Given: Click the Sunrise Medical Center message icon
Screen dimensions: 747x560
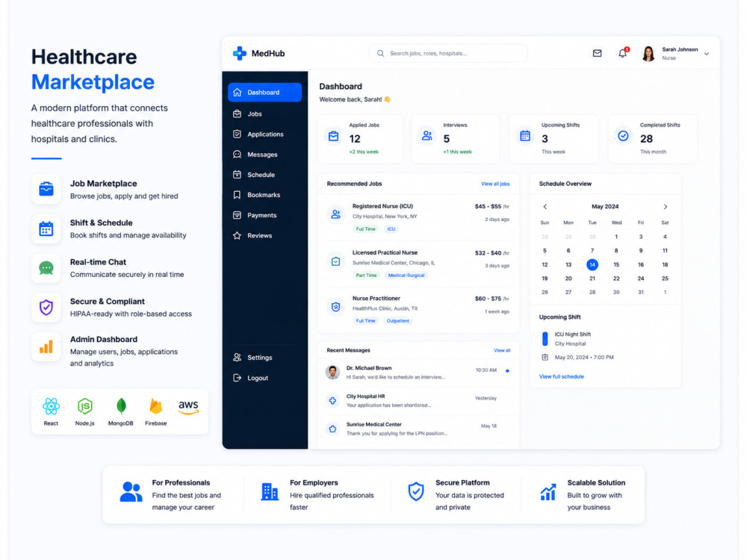Looking at the screenshot, I should [332, 429].
